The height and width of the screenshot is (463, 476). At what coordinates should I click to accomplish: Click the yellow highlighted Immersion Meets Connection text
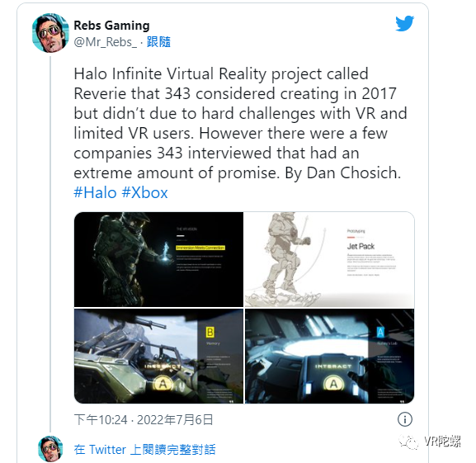click(x=200, y=248)
